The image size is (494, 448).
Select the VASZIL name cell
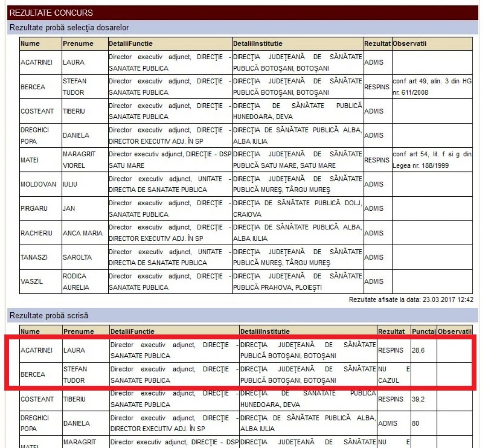32,281
